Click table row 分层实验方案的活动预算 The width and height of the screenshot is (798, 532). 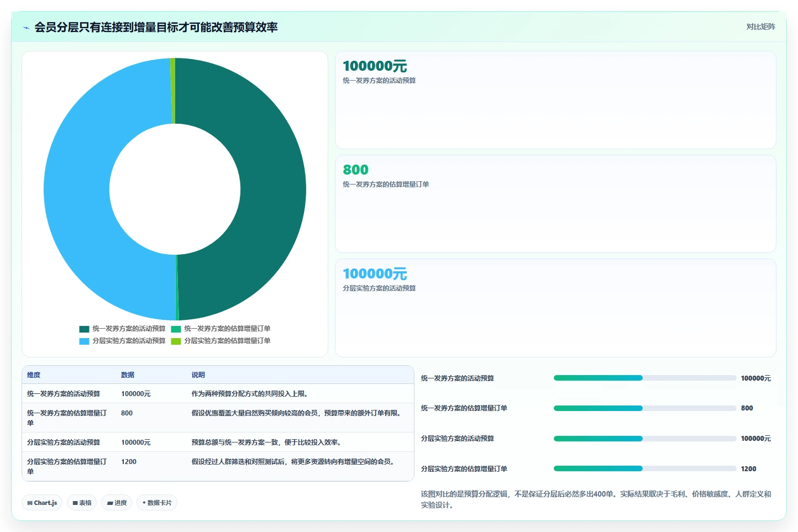(x=218, y=443)
